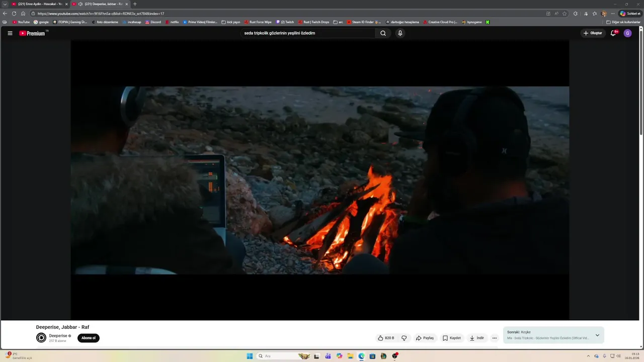This screenshot has height=362, width=644.
Task: Open File Explorer from the taskbar
Action: click(x=350, y=356)
